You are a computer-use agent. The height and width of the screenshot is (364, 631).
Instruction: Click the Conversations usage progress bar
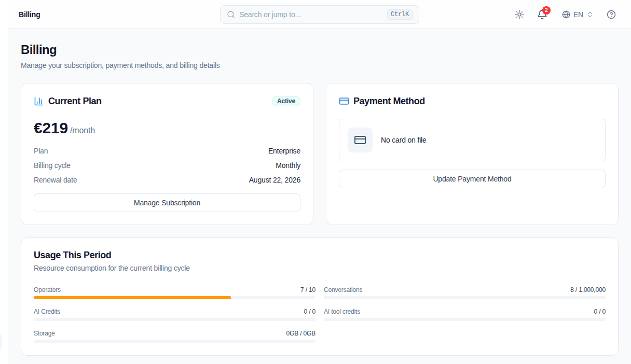(x=464, y=298)
